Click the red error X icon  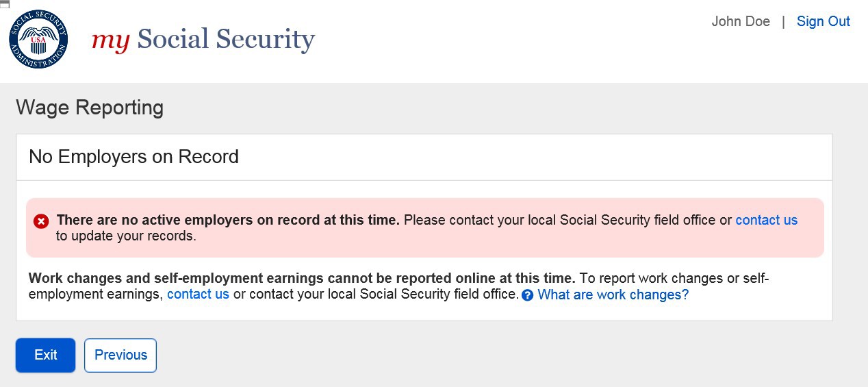(x=42, y=221)
